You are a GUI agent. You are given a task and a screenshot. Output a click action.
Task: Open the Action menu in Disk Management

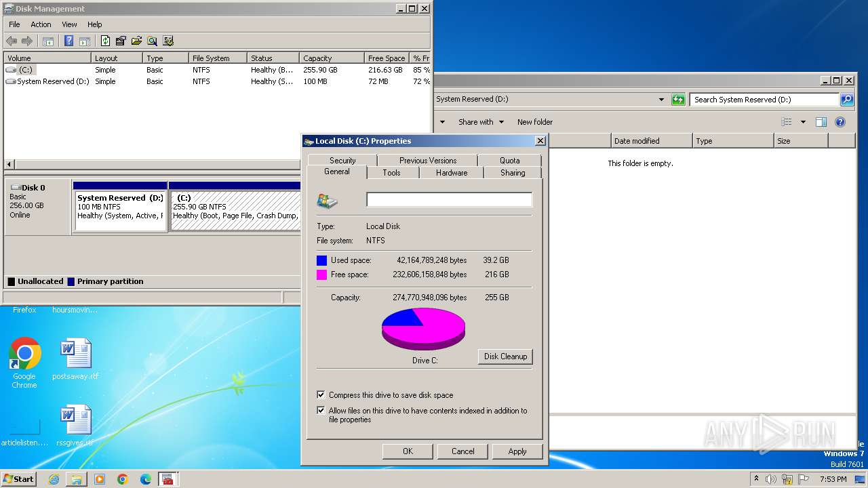[41, 24]
